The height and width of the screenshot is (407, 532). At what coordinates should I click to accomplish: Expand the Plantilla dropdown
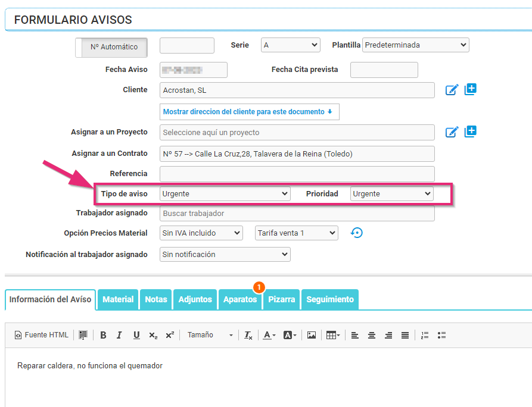[415, 45]
